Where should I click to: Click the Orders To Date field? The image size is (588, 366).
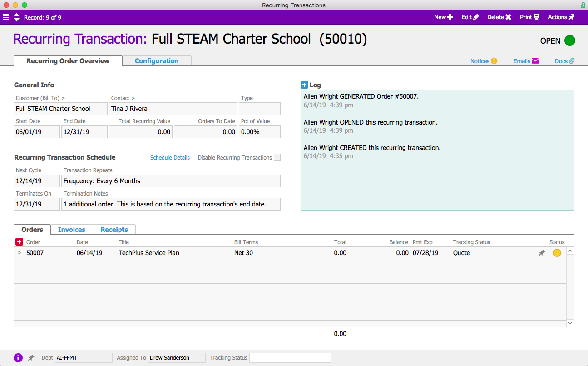205,132
